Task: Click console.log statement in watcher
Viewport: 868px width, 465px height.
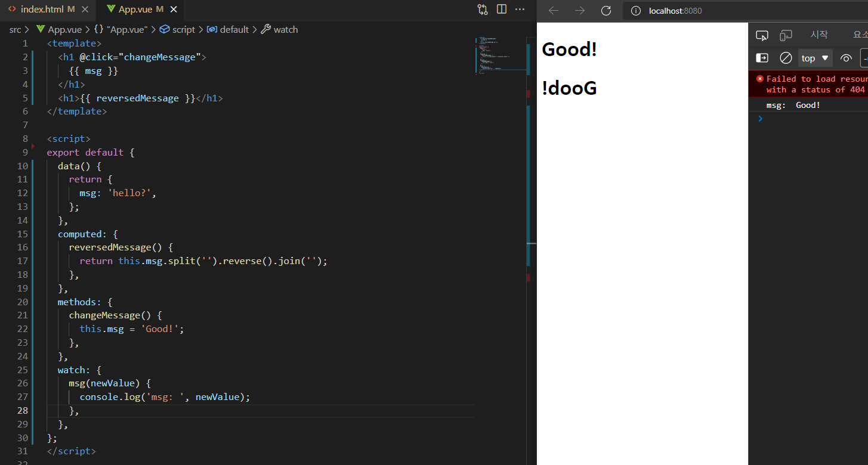Action: pos(165,396)
